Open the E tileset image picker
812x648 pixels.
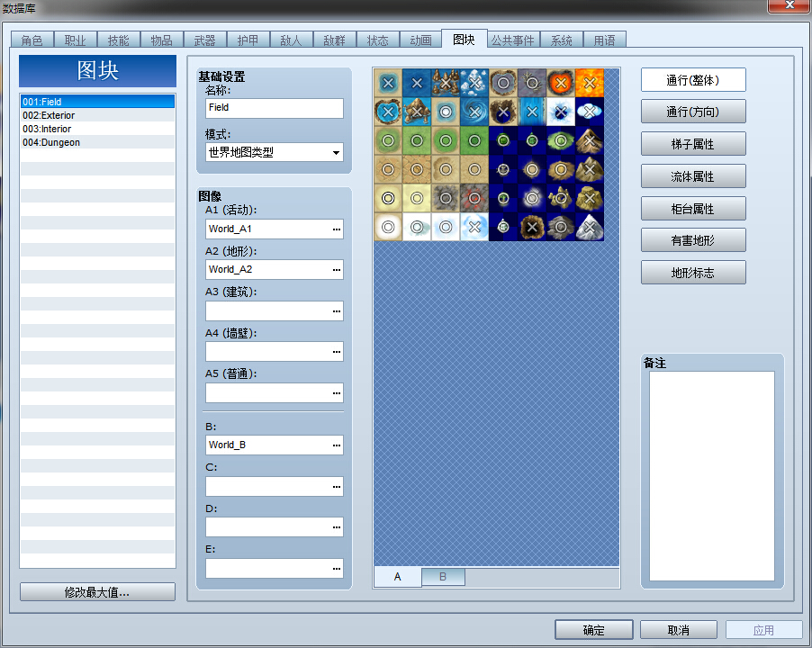(x=337, y=568)
